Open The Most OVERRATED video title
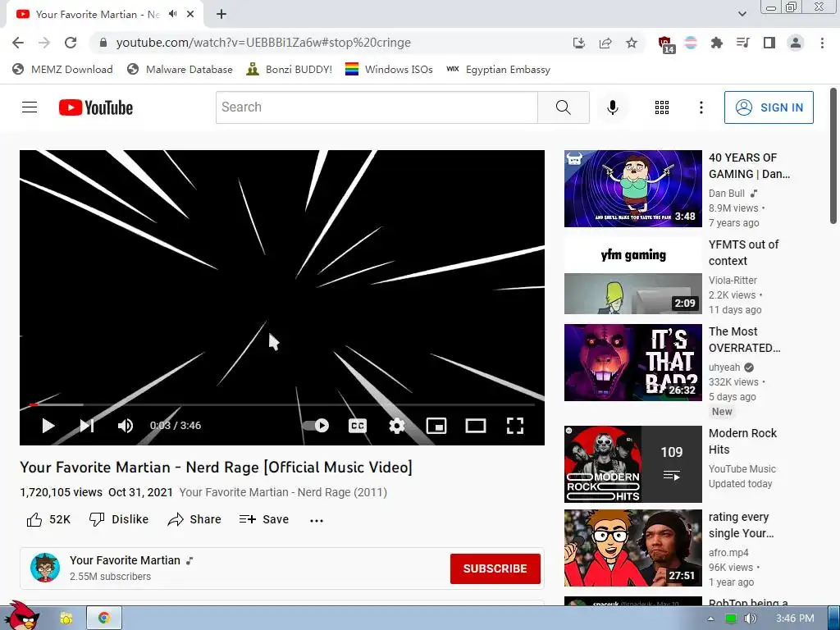Image resolution: width=840 pixels, height=630 pixels. coord(744,340)
